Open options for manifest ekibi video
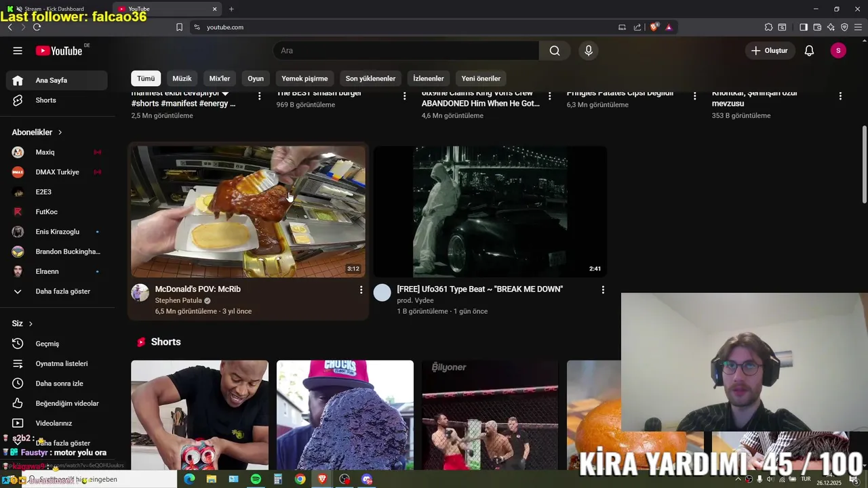 tap(259, 96)
